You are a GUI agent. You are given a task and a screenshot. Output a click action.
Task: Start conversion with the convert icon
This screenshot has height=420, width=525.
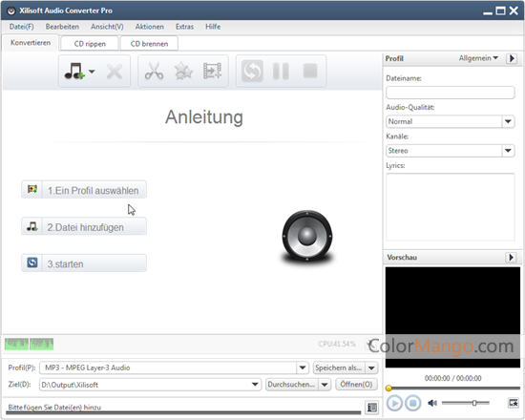pyautogui.click(x=252, y=71)
